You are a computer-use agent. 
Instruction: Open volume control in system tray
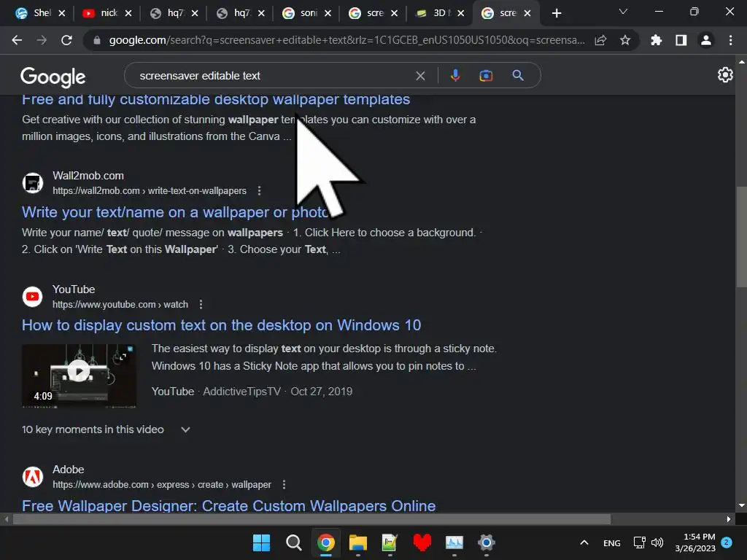coord(657,542)
